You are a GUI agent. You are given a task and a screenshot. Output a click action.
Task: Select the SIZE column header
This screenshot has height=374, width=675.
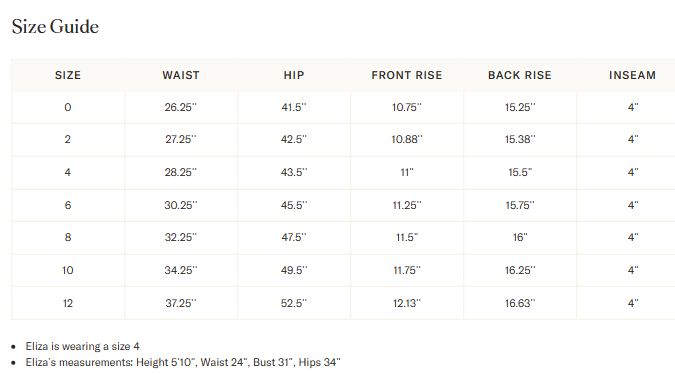68,75
